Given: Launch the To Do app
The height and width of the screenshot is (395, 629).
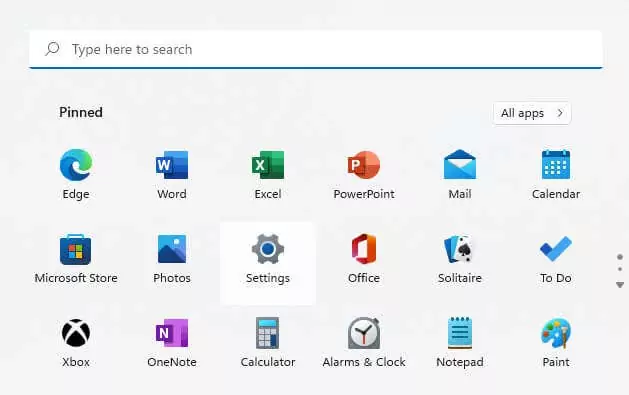Looking at the screenshot, I should coord(556,259).
